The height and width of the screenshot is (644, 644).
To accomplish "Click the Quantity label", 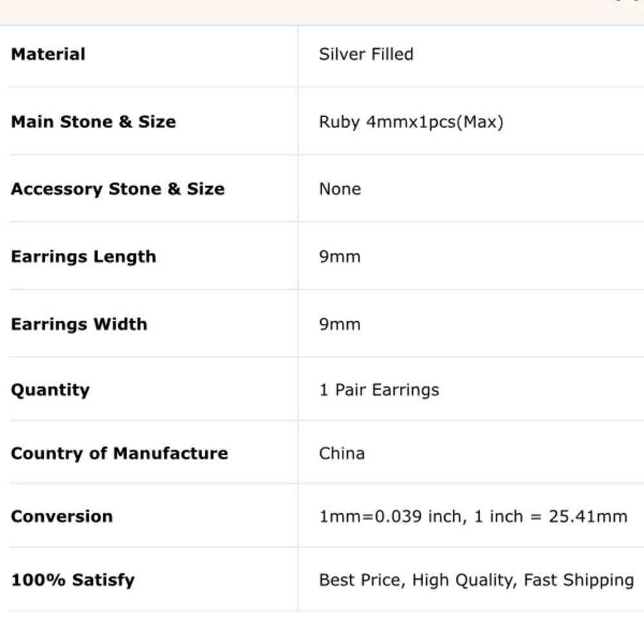I will (50, 390).
